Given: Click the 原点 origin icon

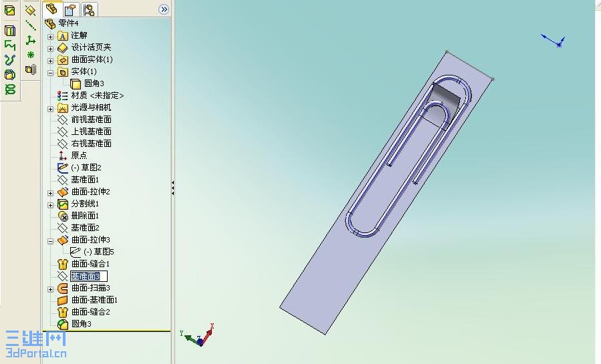Looking at the screenshot, I should coord(62,156).
